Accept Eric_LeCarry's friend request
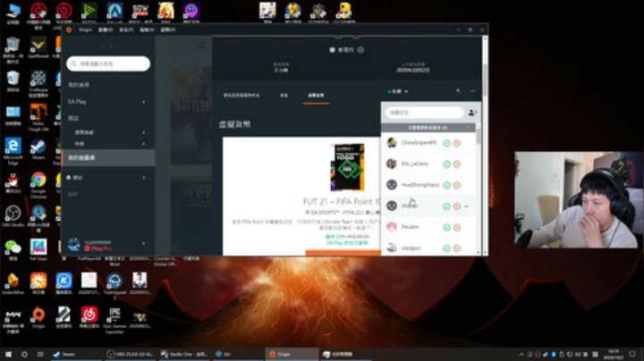The height and width of the screenshot is (361, 644). (446, 164)
